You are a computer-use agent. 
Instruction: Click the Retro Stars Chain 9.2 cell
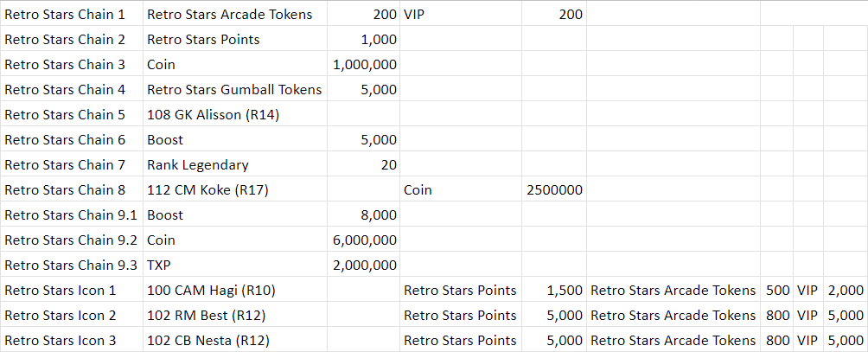tap(72, 240)
